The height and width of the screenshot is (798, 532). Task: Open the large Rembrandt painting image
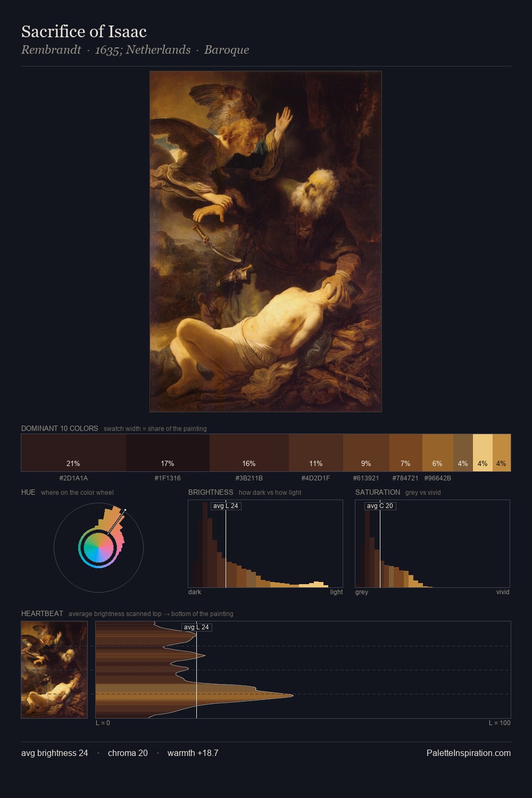[265, 242]
